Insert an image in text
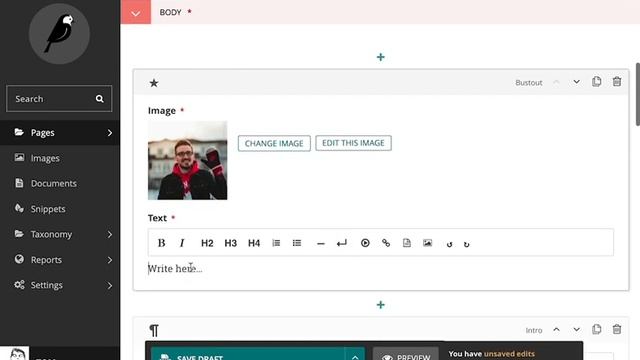640x360 pixels. coord(427,243)
